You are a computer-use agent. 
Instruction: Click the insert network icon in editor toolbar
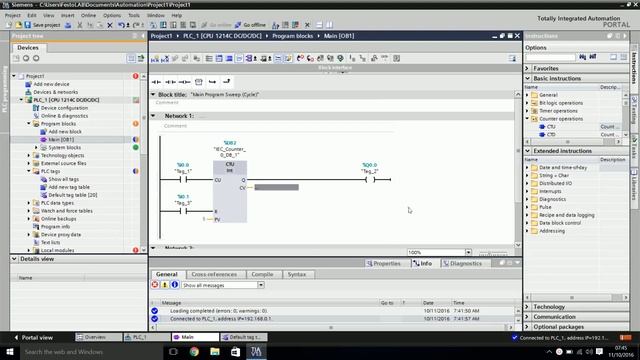pos(155,59)
